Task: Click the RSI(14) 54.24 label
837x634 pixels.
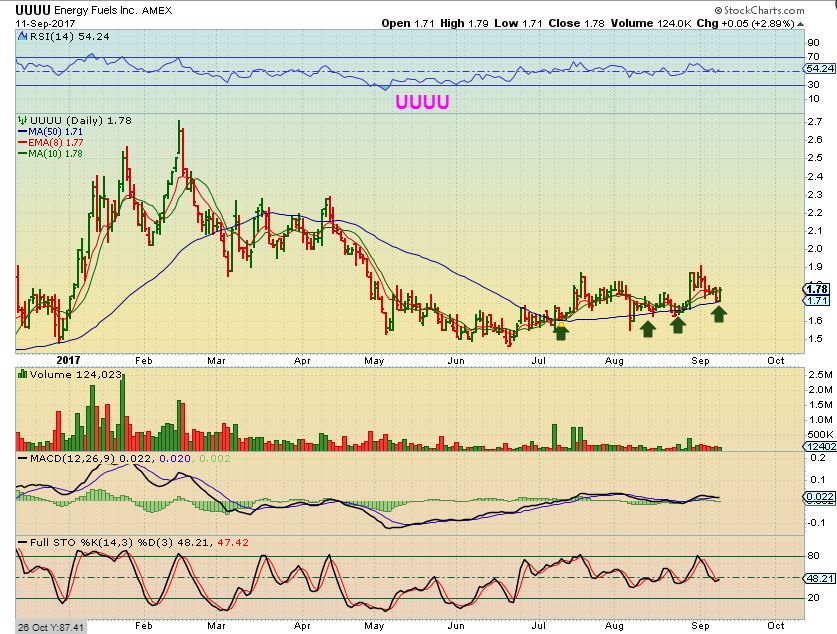Action: pos(69,36)
